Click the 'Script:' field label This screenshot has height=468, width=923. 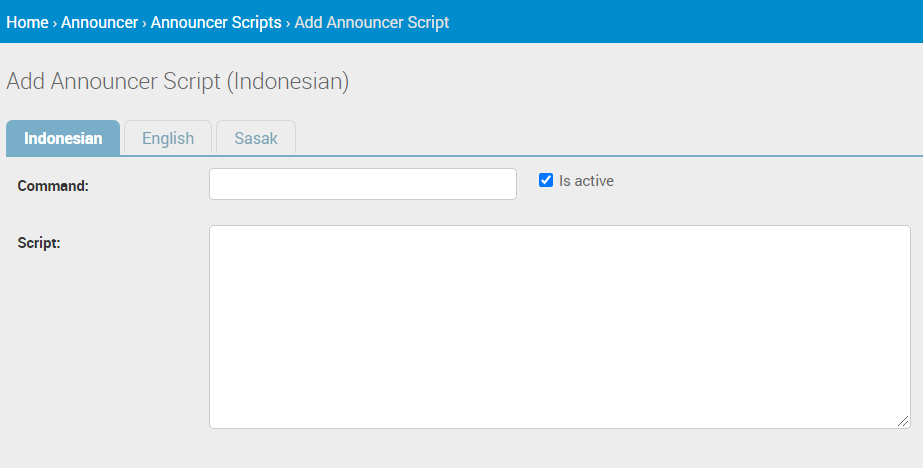(39, 242)
